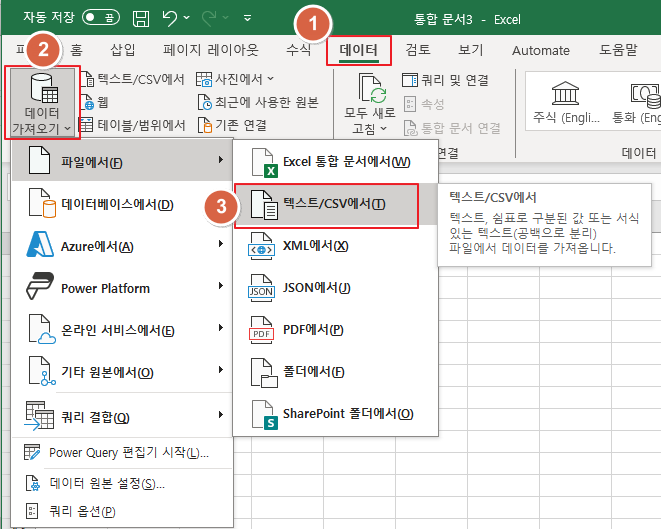Image resolution: width=661 pixels, height=529 pixels.
Task: Click ribbon 텍스트/CSV에서 button
Action: pos(133,79)
